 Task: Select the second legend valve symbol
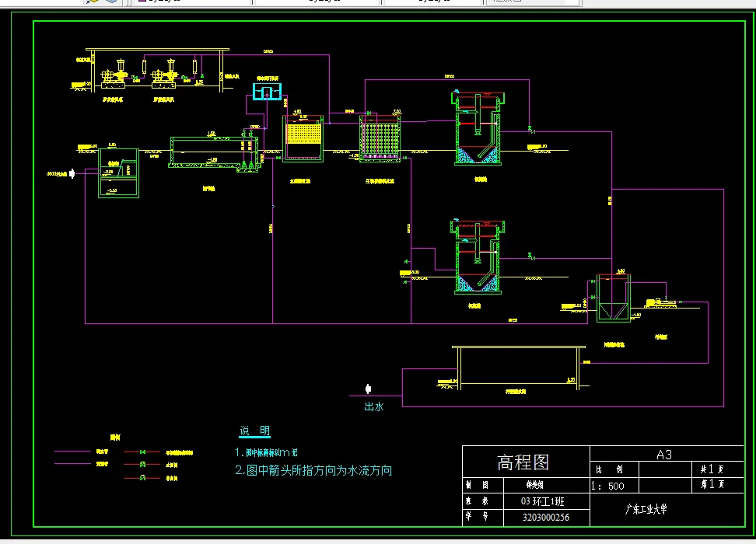point(142,465)
